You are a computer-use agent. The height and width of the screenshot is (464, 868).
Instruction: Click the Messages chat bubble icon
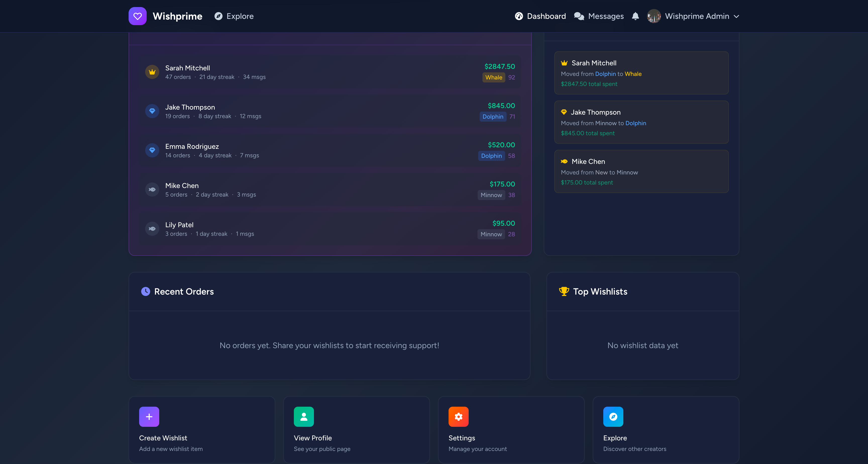(x=579, y=16)
